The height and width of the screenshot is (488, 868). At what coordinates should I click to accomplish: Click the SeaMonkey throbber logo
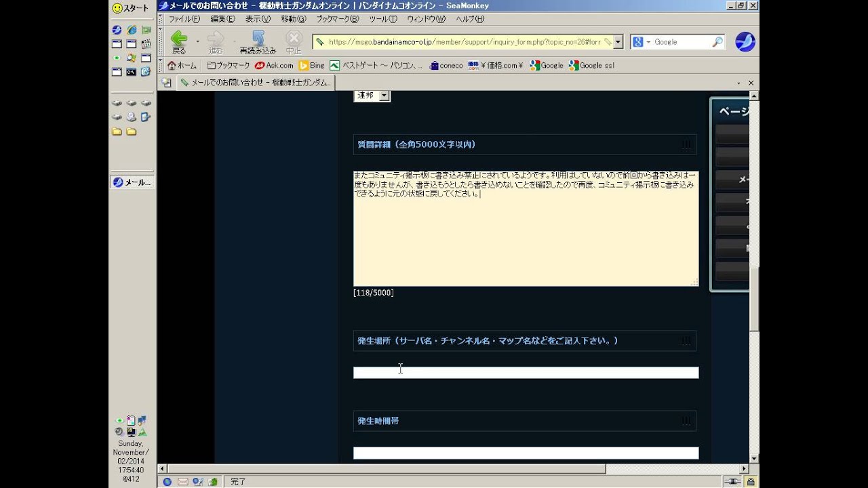click(x=745, y=42)
